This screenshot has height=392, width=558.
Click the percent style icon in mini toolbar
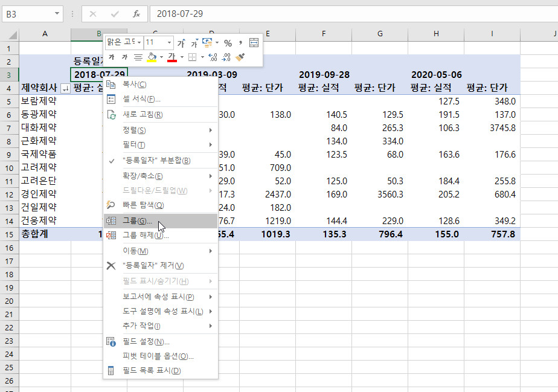pos(228,43)
